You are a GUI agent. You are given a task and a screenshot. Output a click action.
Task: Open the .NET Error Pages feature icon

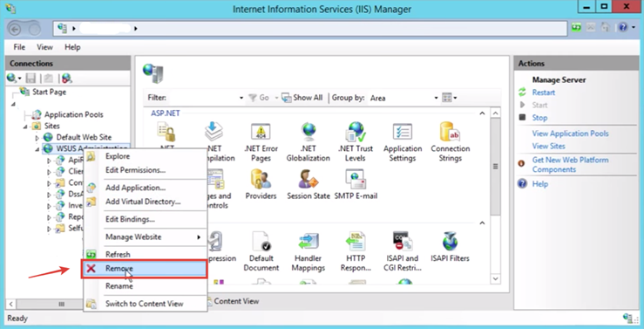point(261,132)
